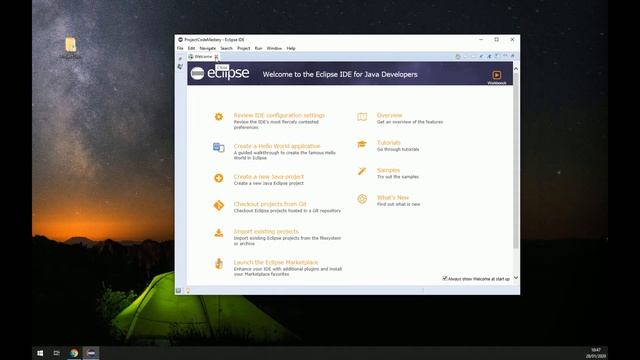Screen dimensions: 640x360
Task: Click the Welcome page vertical scrollbar thumb
Action: 516,160
